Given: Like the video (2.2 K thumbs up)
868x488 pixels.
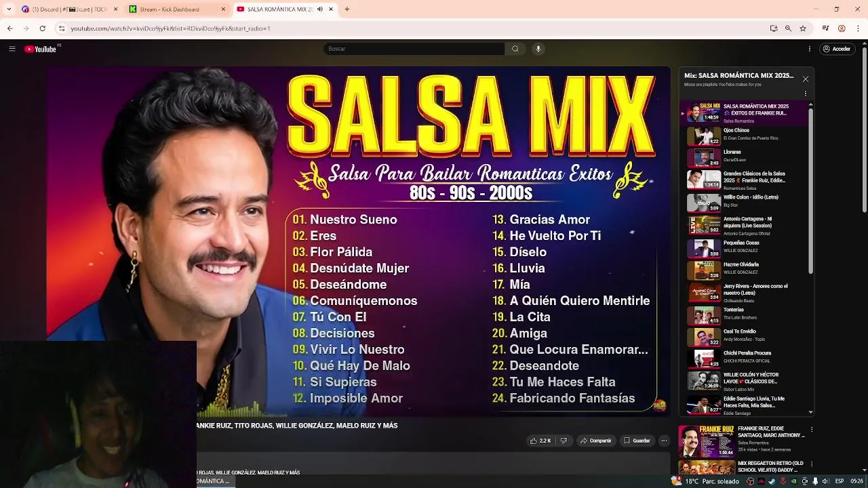Looking at the screenshot, I should (540, 441).
